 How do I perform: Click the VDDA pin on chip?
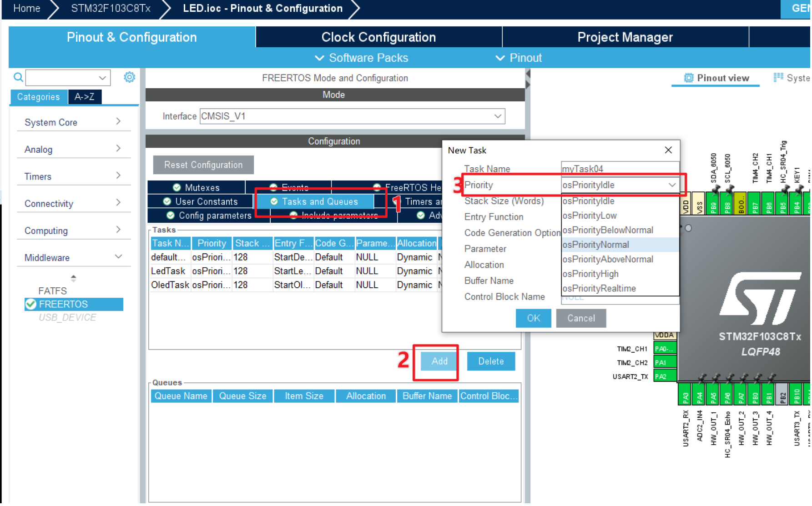tap(664, 335)
